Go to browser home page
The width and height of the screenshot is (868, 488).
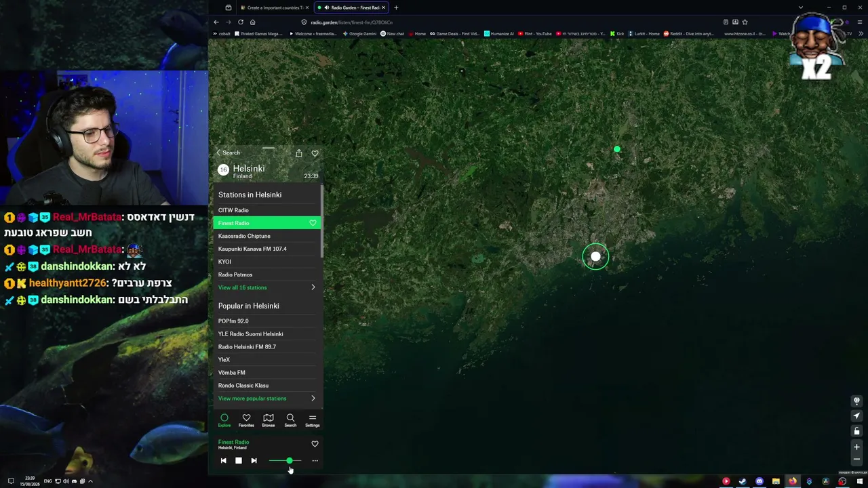252,22
